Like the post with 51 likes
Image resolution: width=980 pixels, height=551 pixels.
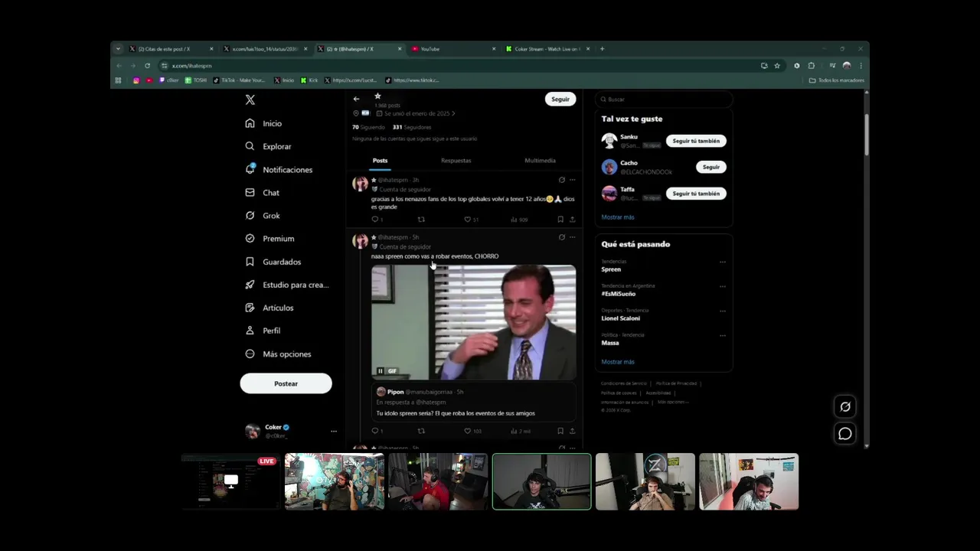[468, 220]
